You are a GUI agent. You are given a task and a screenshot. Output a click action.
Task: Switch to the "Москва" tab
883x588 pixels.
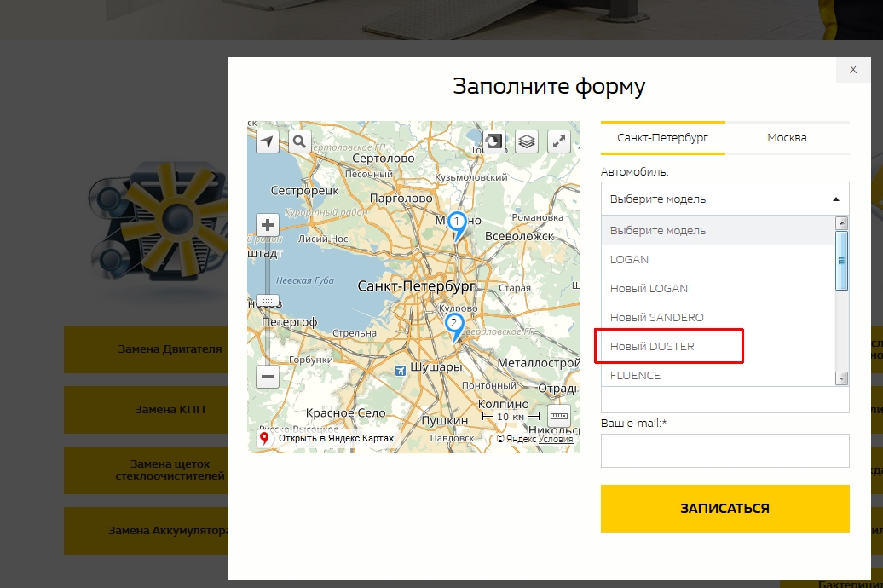[x=787, y=138]
